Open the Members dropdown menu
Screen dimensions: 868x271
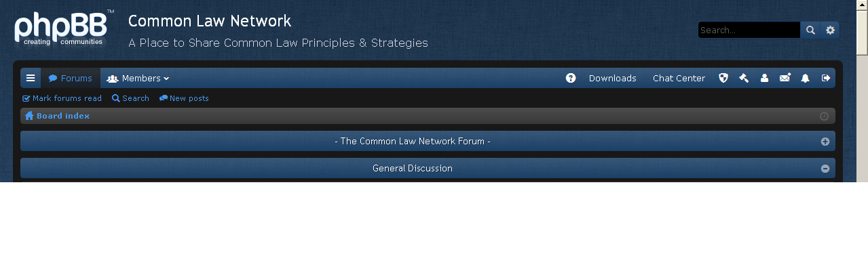[138, 78]
